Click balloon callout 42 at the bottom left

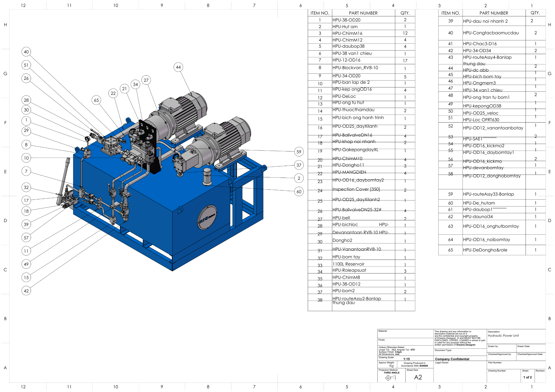[x=26, y=291]
